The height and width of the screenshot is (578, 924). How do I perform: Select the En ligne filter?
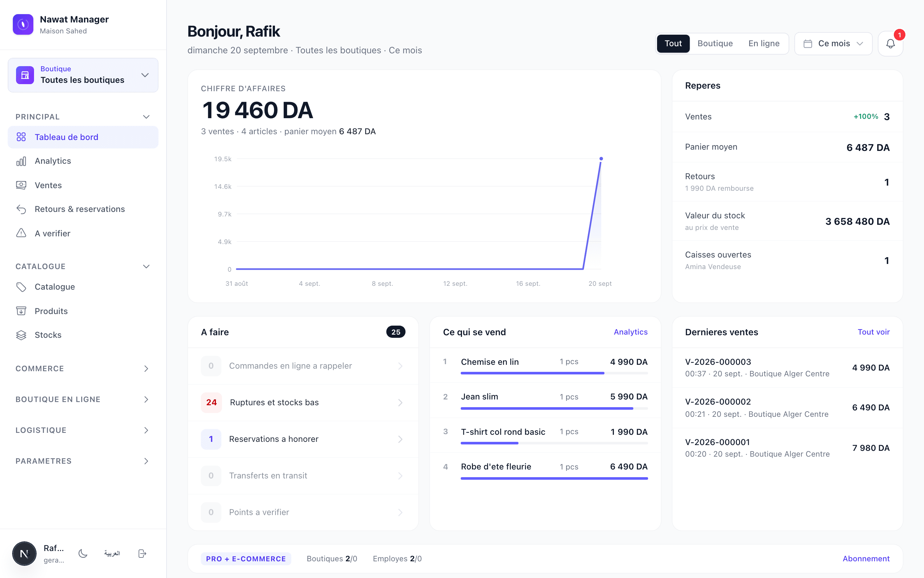tap(764, 44)
